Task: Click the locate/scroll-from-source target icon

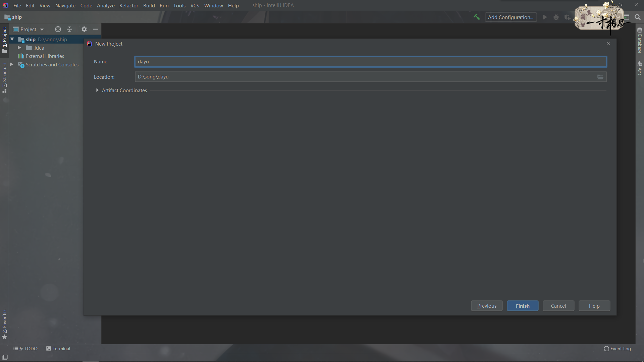Action: click(x=58, y=29)
